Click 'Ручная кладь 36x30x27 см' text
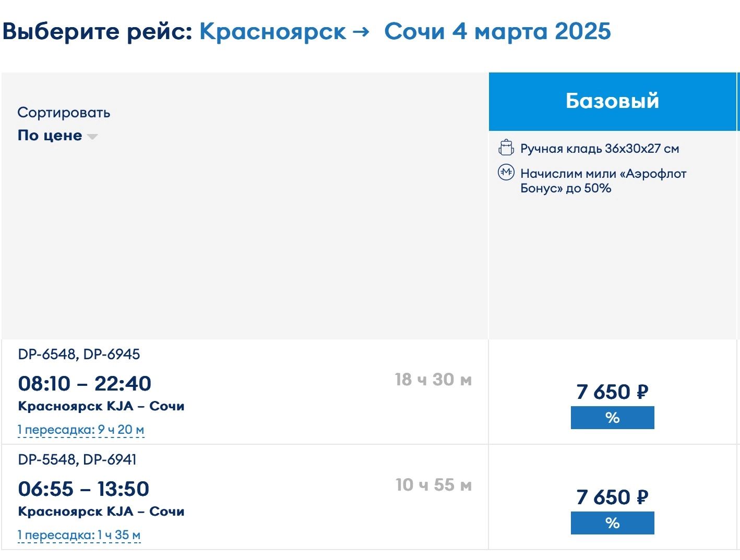This screenshot has height=560, width=740. 600,149
